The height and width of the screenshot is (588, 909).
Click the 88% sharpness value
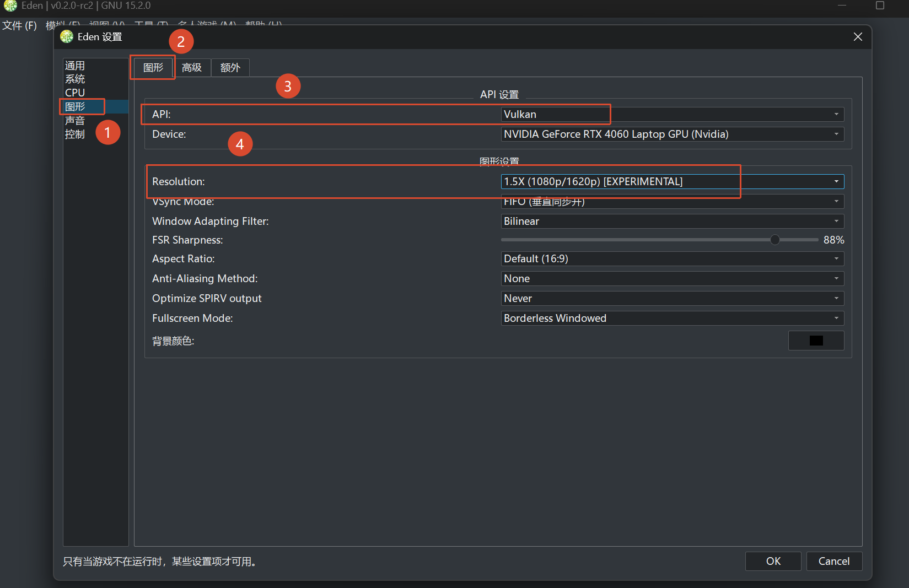point(833,240)
